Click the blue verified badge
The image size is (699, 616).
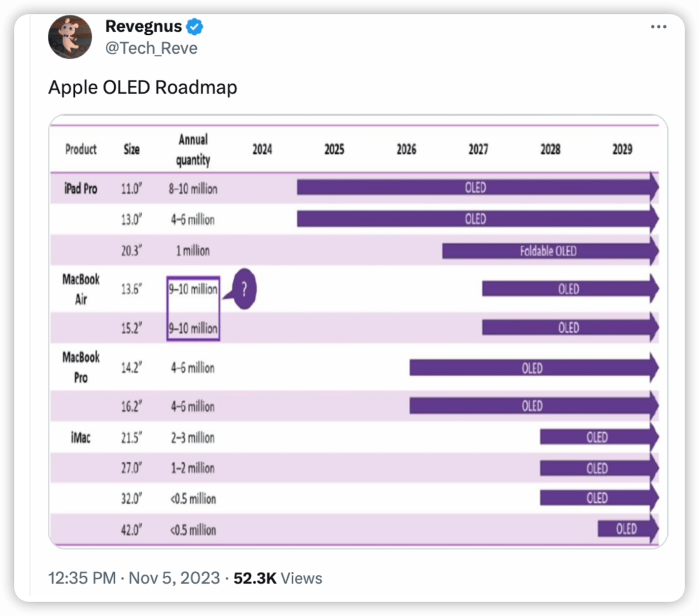pos(195,27)
